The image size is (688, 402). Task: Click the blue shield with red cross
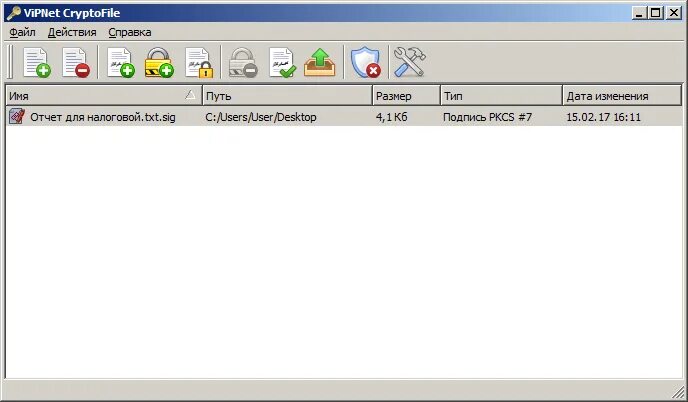(365, 62)
